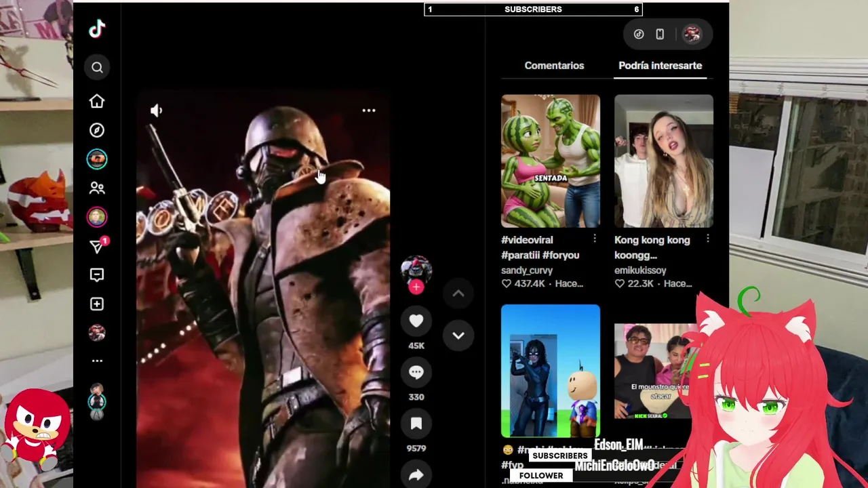Screen dimensions: 868x488
Task: Open the emikukissoy video thumbnail
Action: pos(664,161)
